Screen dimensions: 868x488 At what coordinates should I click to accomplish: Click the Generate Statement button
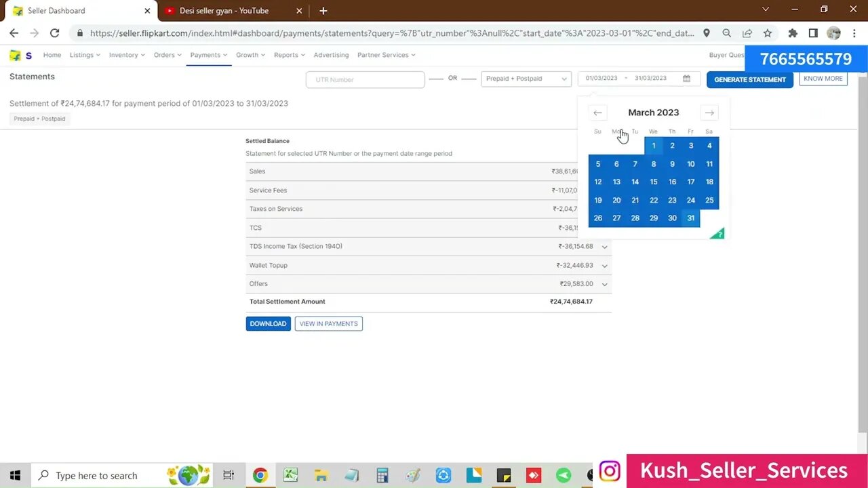(x=750, y=79)
